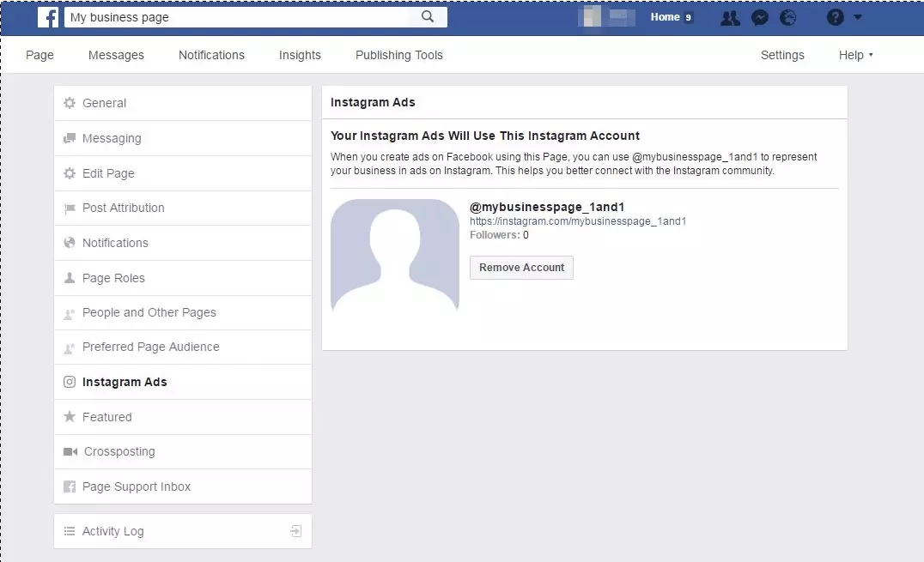Open Crossposting settings

(183, 452)
